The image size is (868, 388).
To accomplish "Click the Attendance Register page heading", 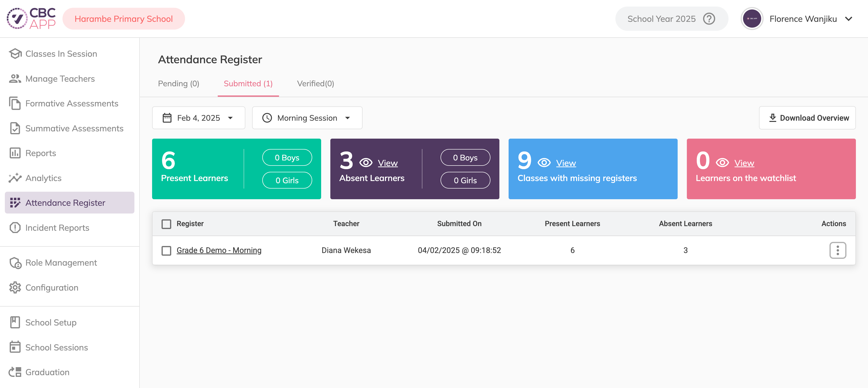I will pos(210,59).
